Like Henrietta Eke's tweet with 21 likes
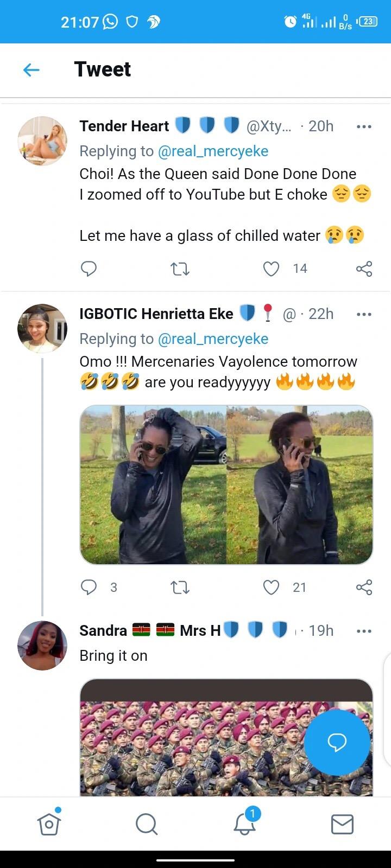Image resolution: width=391 pixels, height=868 pixels. click(271, 587)
